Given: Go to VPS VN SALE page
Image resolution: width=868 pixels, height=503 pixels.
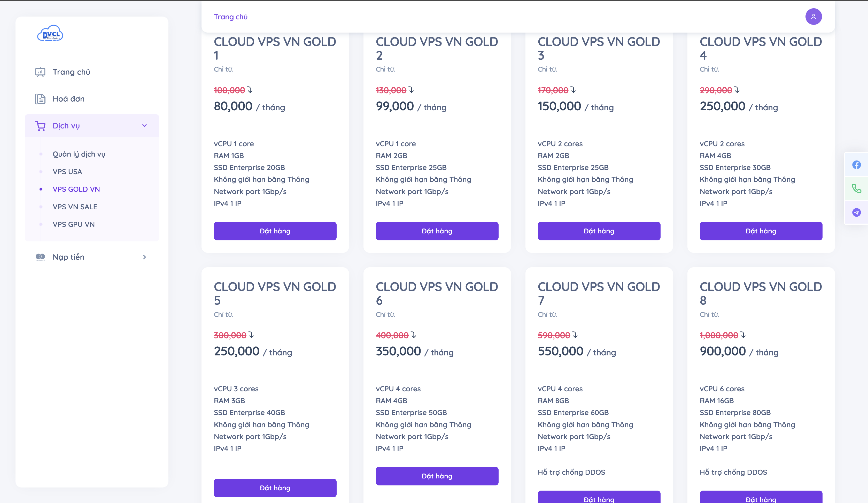Looking at the screenshot, I should point(75,207).
